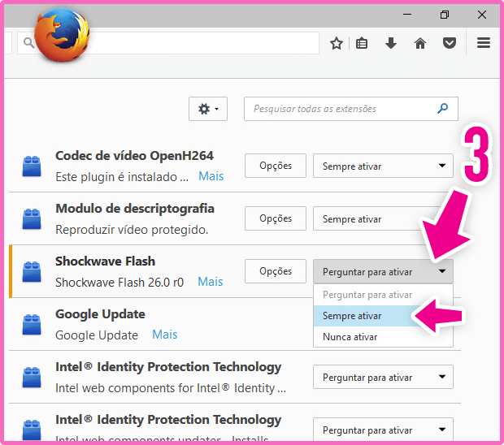Click 'Reproduzir vídeo protegido.' description
This screenshot has width=504, height=445.
[x=132, y=230]
